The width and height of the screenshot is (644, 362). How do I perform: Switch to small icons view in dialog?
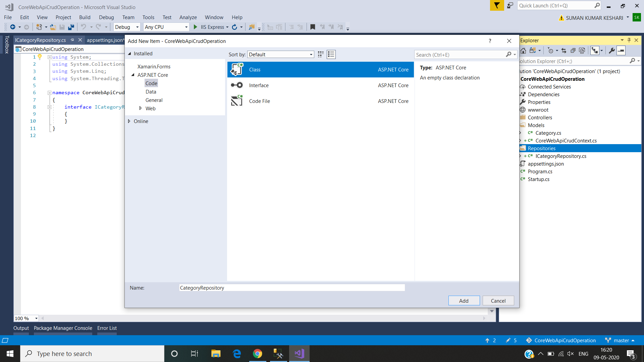point(321,54)
